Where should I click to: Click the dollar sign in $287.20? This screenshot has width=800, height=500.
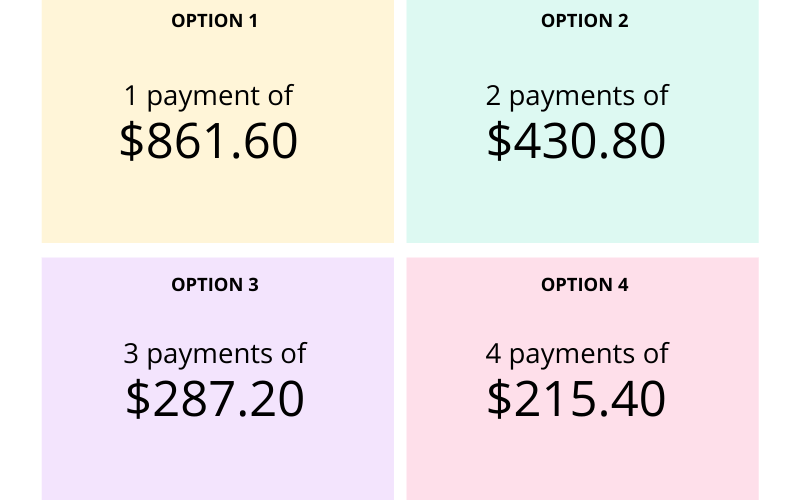(137, 399)
